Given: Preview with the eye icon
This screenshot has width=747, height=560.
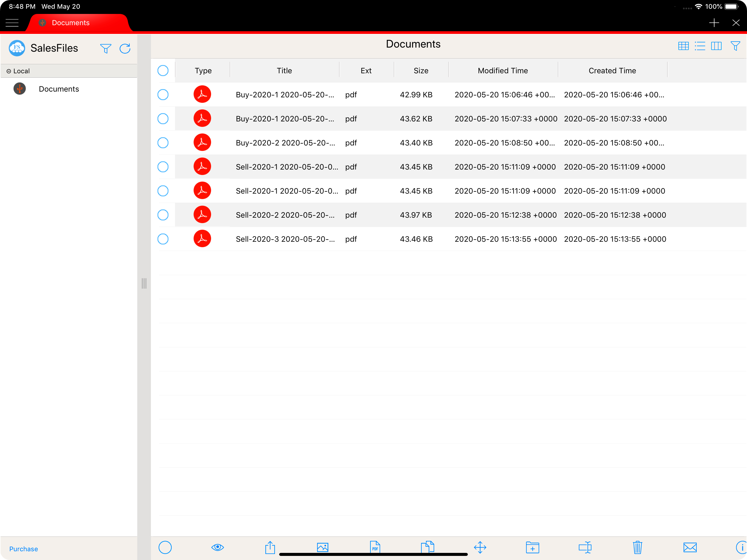Looking at the screenshot, I should tap(217, 547).
